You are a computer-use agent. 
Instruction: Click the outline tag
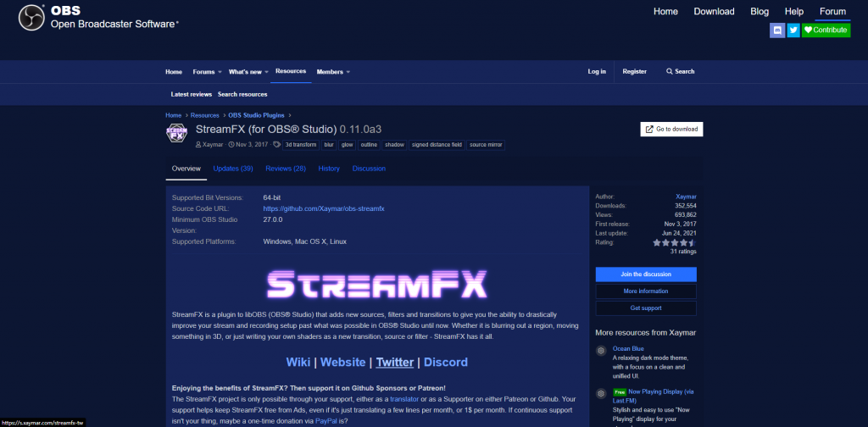[x=369, y=145]
